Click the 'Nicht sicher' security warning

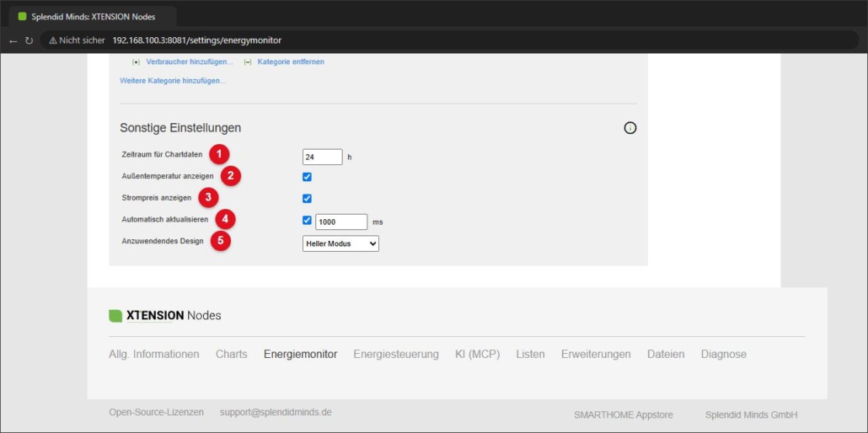77,40
